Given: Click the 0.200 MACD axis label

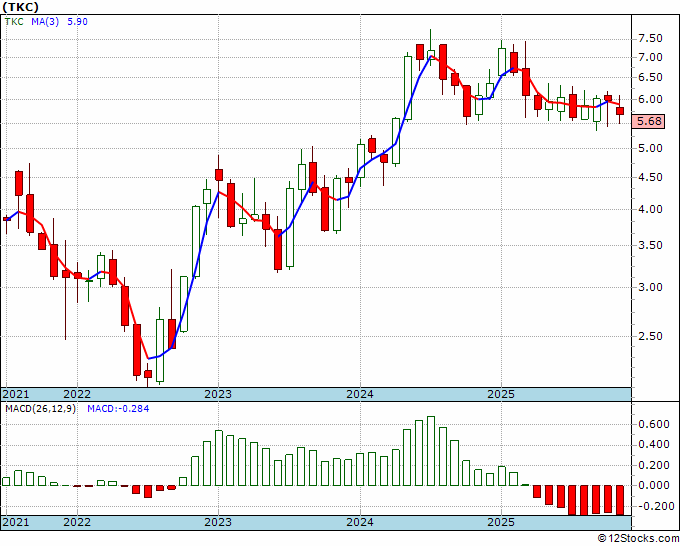Looking at the screenshot, I should (654, 466).
